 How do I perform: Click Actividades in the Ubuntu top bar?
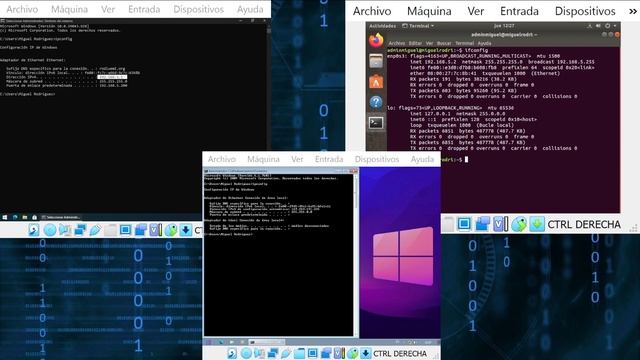[x=382, y=26]
